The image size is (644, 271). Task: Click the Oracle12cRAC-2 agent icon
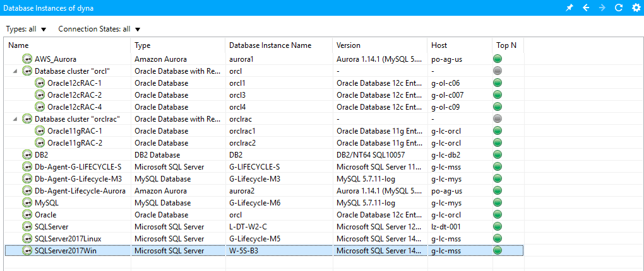40,95
